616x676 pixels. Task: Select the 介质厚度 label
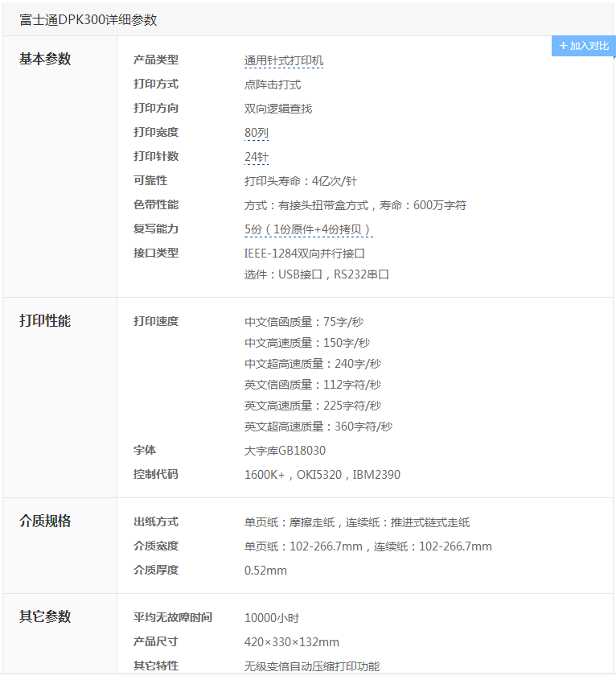(155, 570)
